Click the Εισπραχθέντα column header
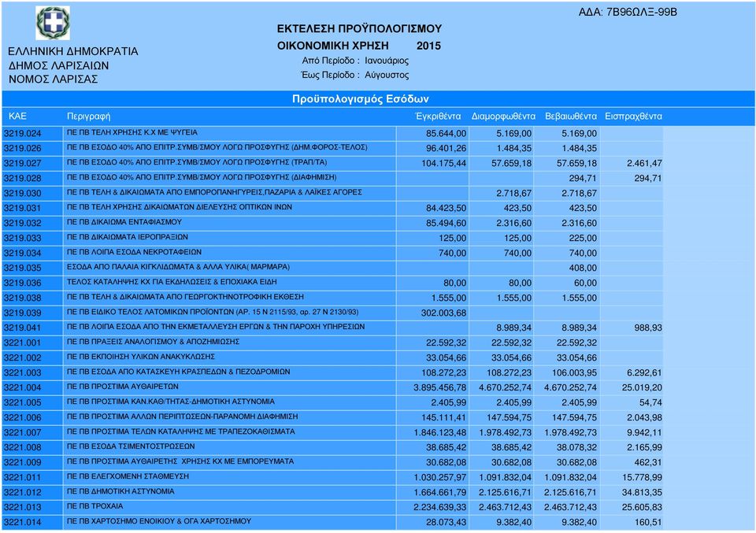Viewport: 756px width, 533px height. (633, 117)
